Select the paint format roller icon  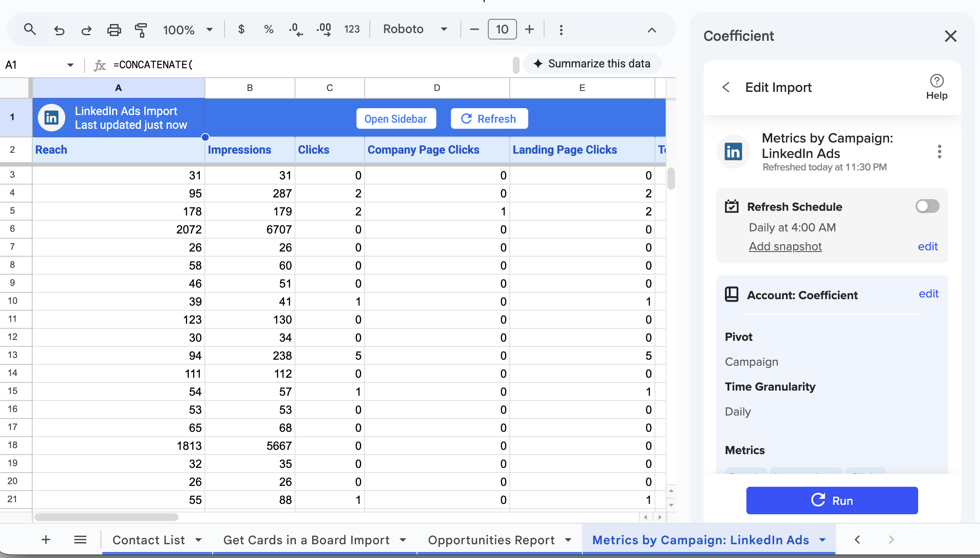[x=141, y=30]
